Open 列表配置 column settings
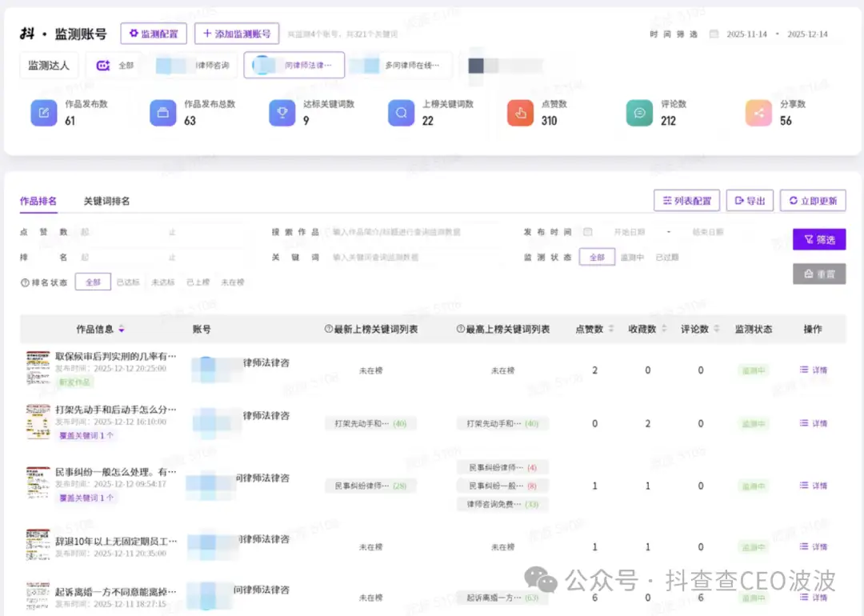This screenshot has width=864, height=616. pyautogui.click(x=686, y=201)
